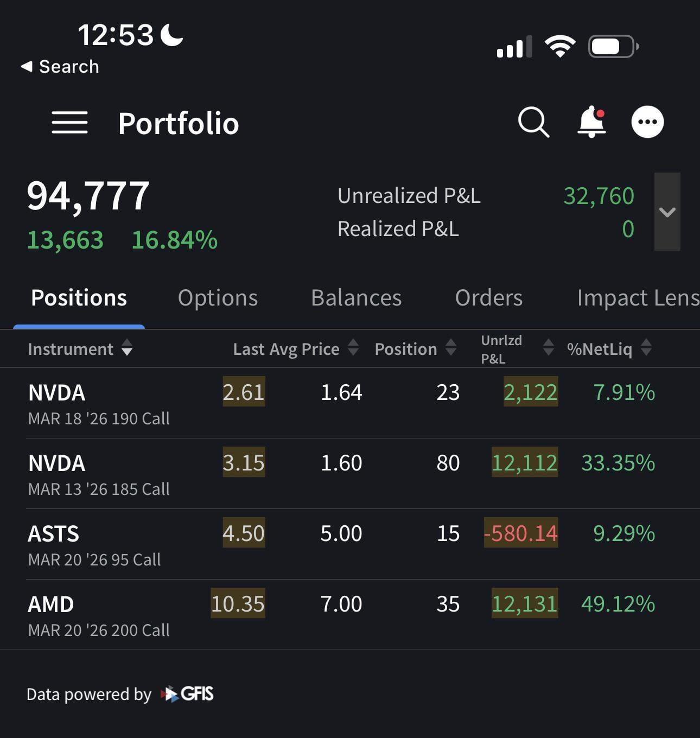Tap the search magnifier icon
700x738 pixels.
533,122
